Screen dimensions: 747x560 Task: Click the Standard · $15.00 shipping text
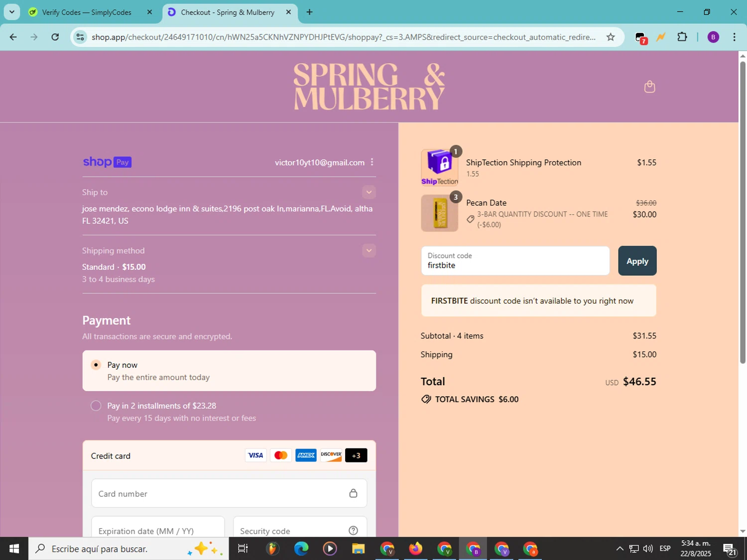point(114,267)
